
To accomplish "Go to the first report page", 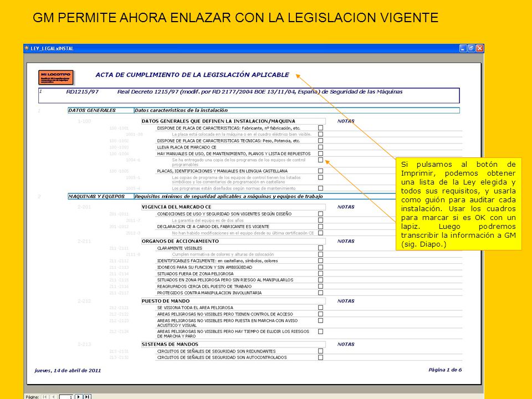I will (45, 397).
